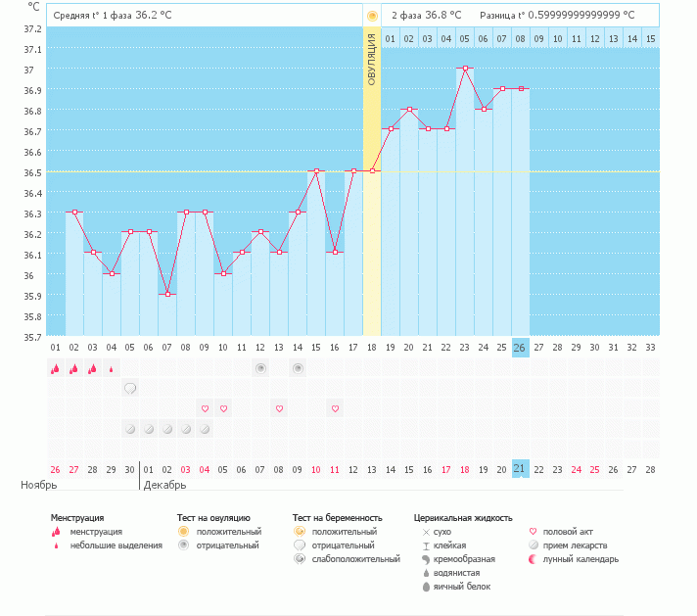Click the medication pill icon on cycle day 06
Screen dimensions: 697x616
[x=149, y=429]
